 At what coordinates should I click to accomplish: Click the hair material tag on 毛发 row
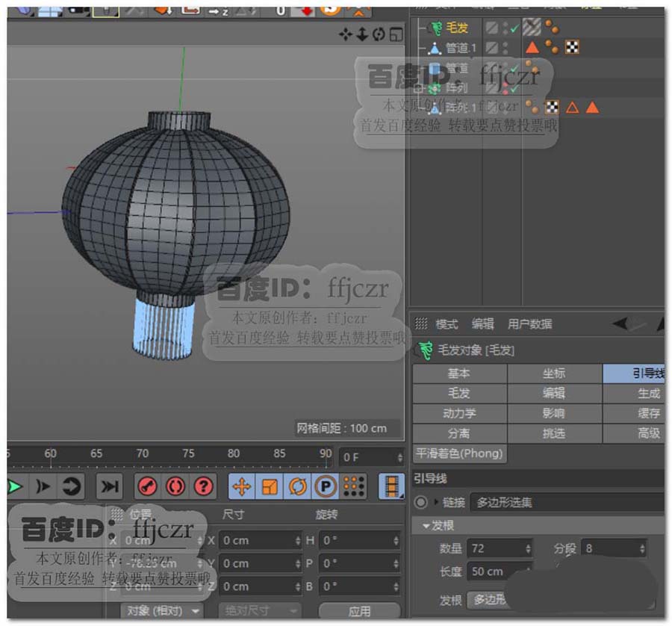coord(532,28)
